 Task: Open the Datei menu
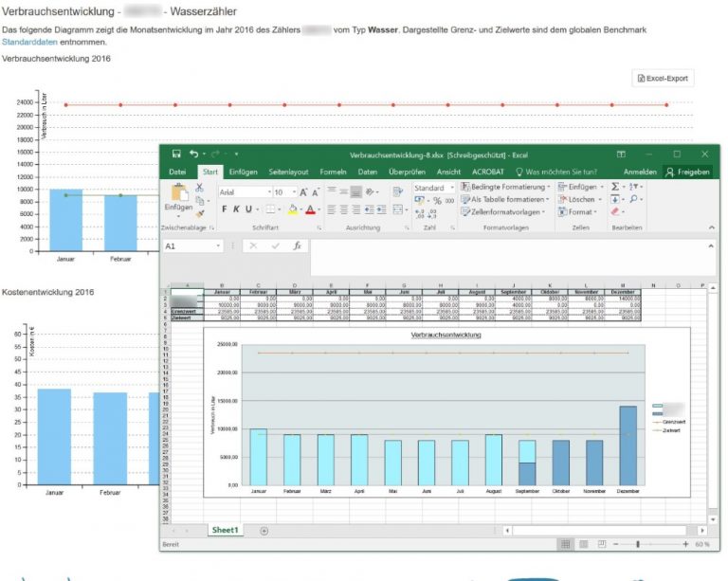(177, 172)
